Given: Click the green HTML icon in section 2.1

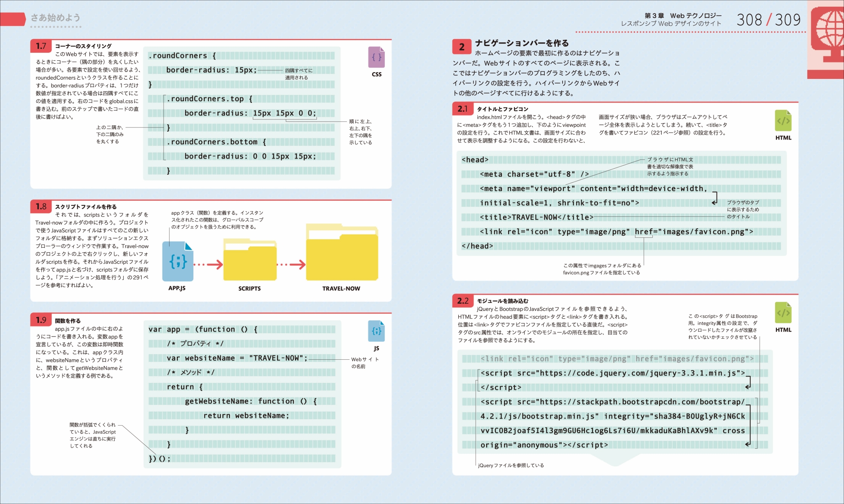Looking at the screenshot, I should (783, 121).
